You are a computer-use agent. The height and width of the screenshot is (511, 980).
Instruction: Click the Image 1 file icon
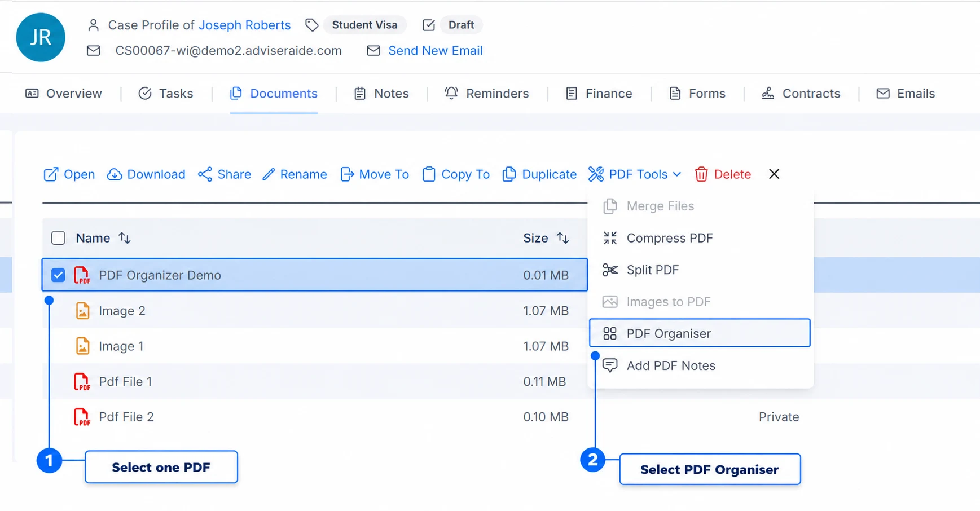point(82,346)
